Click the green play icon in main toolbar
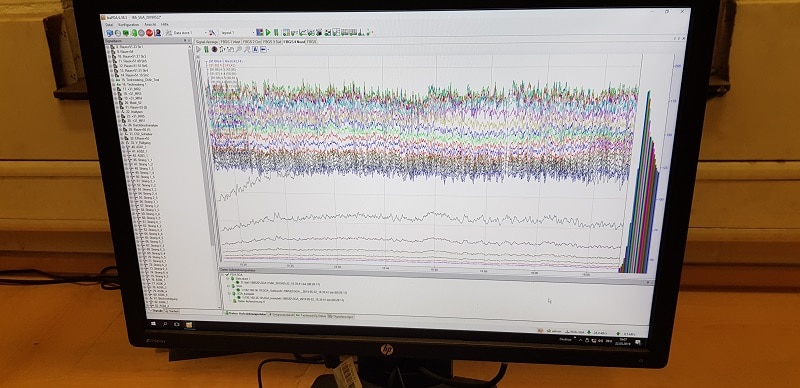800x388 pixels. click(268, 33)
